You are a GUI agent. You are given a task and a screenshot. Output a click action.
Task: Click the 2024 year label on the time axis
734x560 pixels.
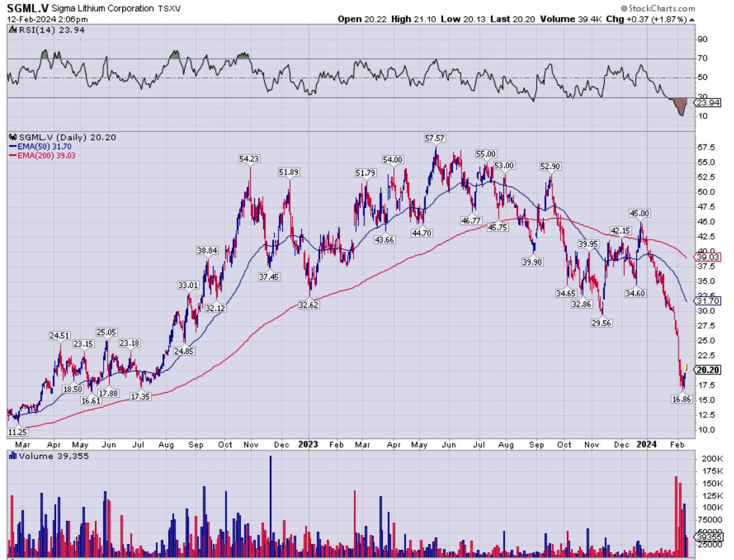tap(646, 444)
